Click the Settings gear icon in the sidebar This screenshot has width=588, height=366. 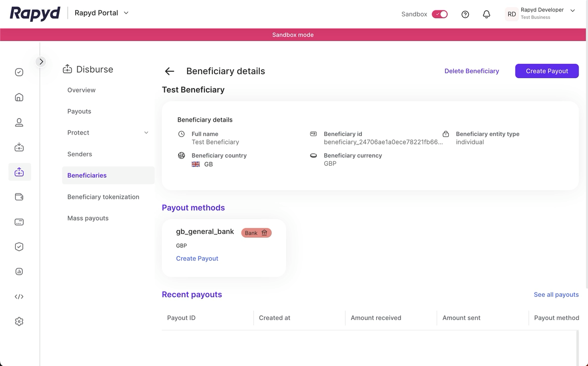[19, 321]
